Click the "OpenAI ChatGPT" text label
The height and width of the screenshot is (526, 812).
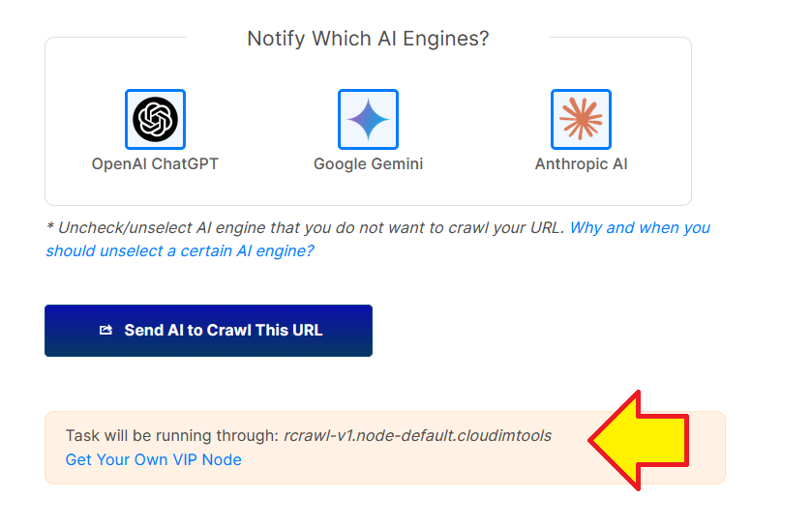[155, 164]
